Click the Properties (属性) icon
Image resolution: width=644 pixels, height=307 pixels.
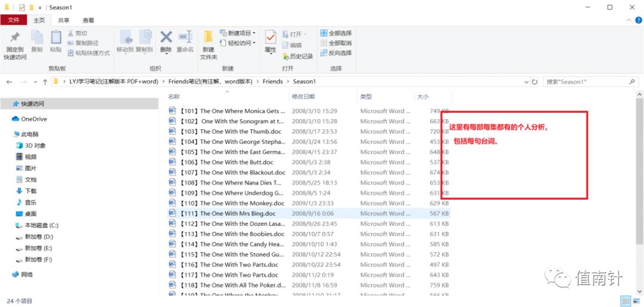(270, 38)
